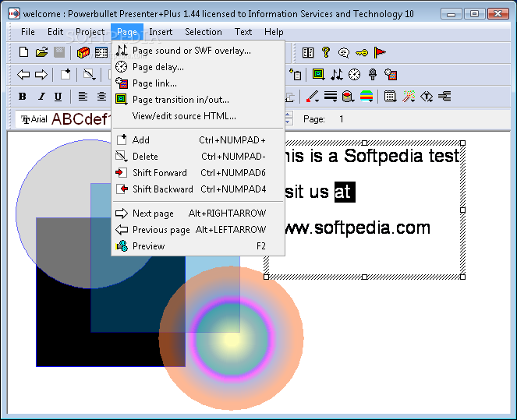This screenshot has height=420, width=517.
Task: Click the yellow question mark icon
Action: click(326, 52)
